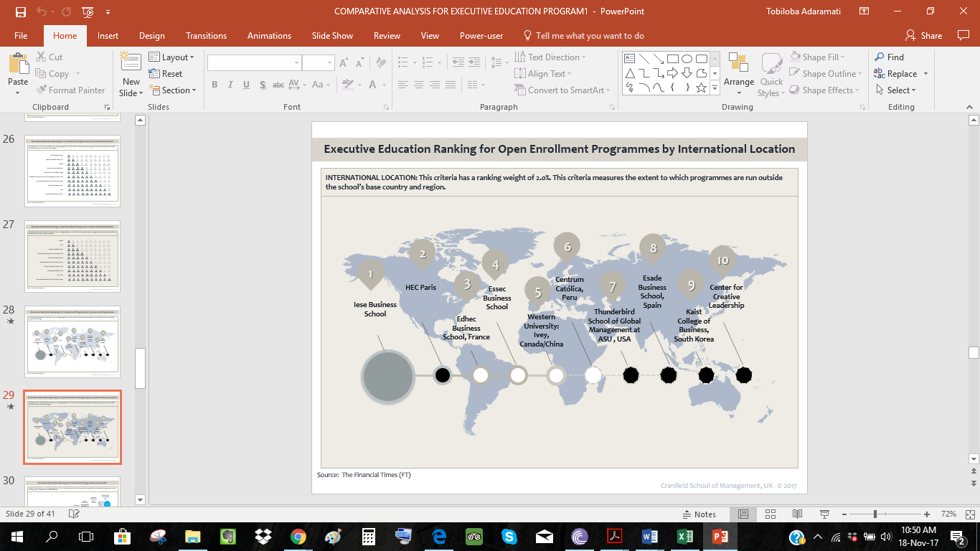980x551 pixels.
Task: Center-align the paragraph text
Action: click(419, 85)
